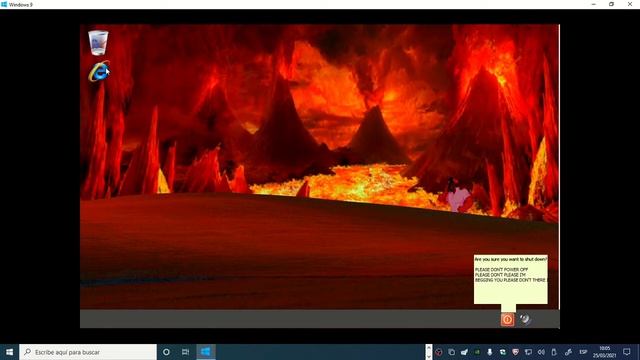Restore down the Windows 9 window

(x=611, y=4)
